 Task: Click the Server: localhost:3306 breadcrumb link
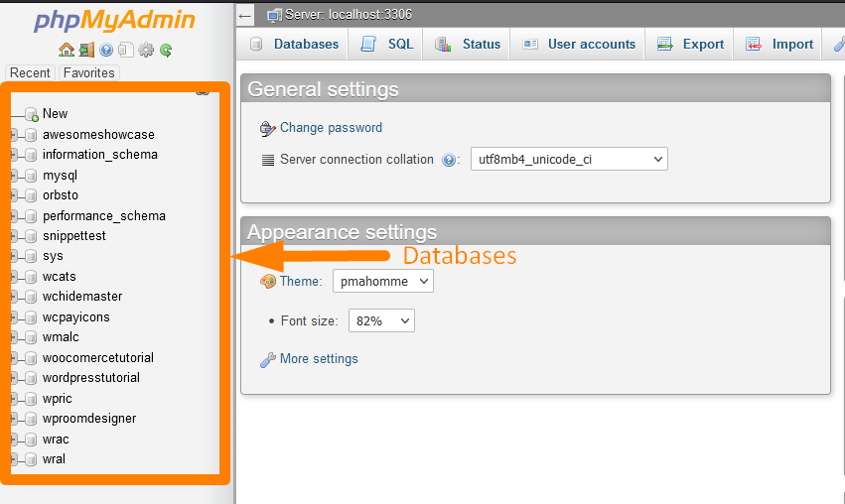pyautogui.click(x=349, y=15)
